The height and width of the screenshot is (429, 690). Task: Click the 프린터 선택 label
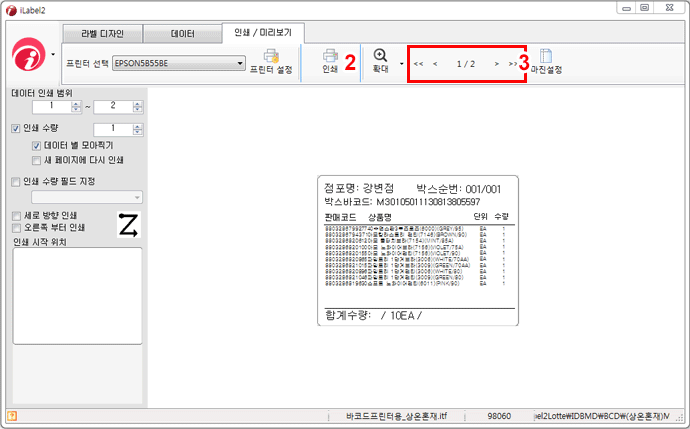click(x=87, y=63)
